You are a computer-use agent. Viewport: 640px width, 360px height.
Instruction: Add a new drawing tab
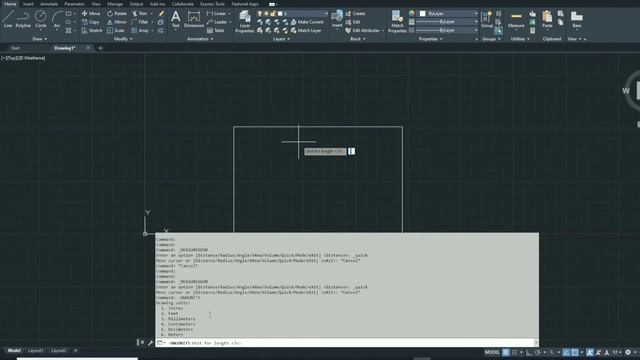tap(100, 48)
